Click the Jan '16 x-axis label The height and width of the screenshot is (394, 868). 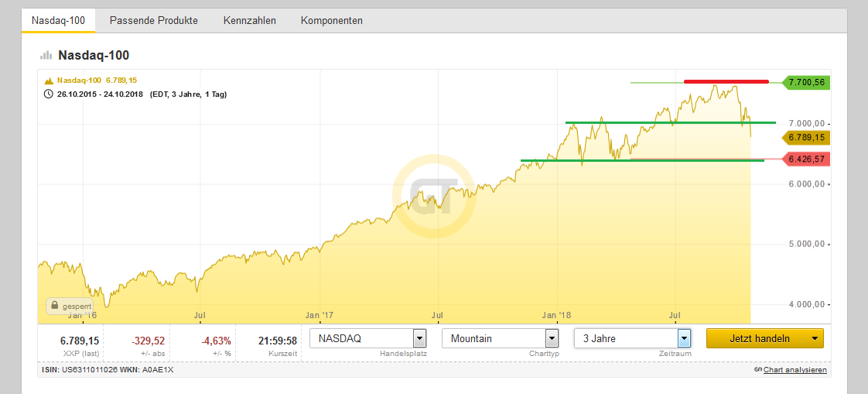point(83,315)
